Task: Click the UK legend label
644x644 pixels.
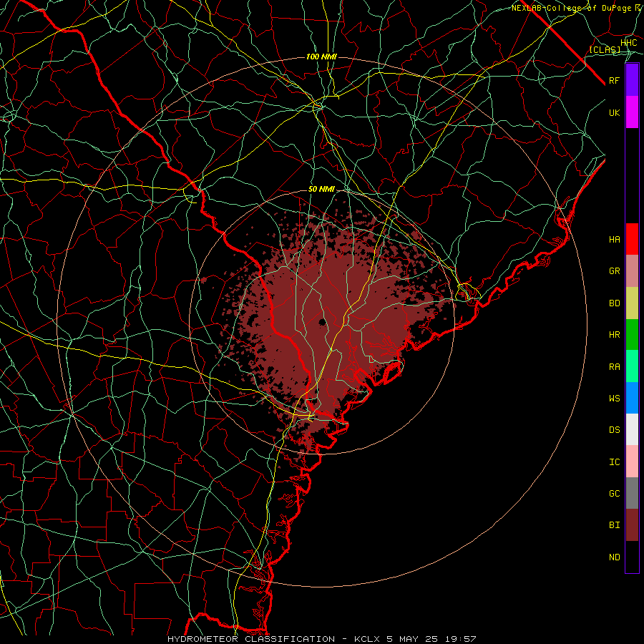Action: click(x=615, y=112)
